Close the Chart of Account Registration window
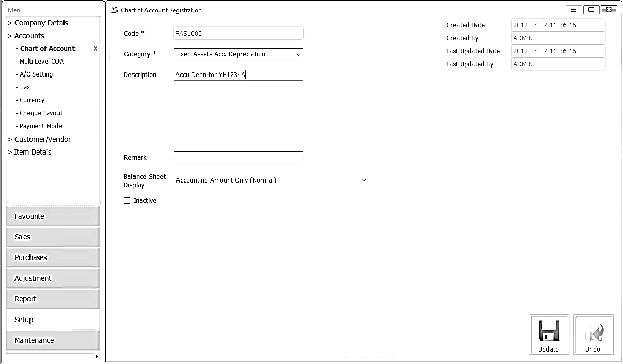Screen dimensions: 623x364 [x=609, y=10]
